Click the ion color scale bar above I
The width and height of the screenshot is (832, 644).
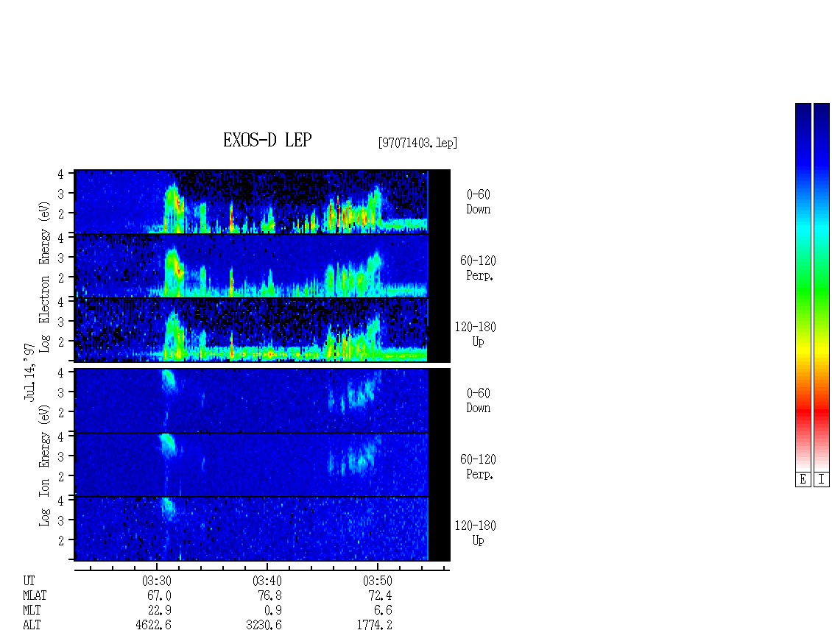point(822,286)
